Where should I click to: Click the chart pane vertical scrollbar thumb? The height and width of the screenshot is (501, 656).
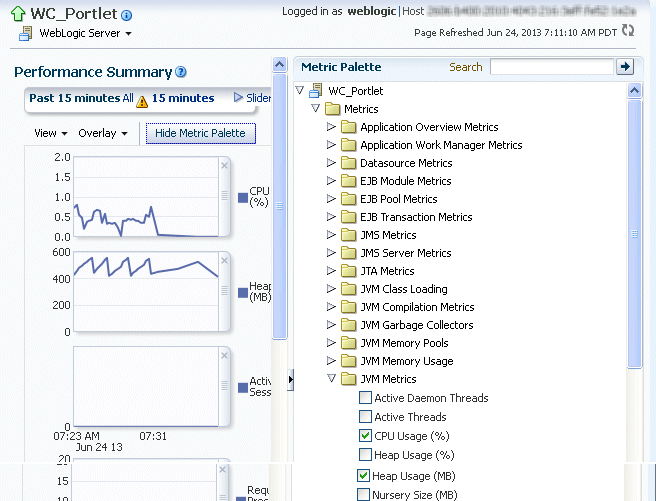click(279, 206)
